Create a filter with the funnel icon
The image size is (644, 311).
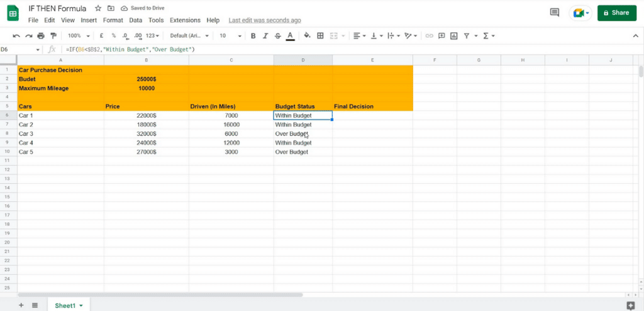click(x=467, y=36)
